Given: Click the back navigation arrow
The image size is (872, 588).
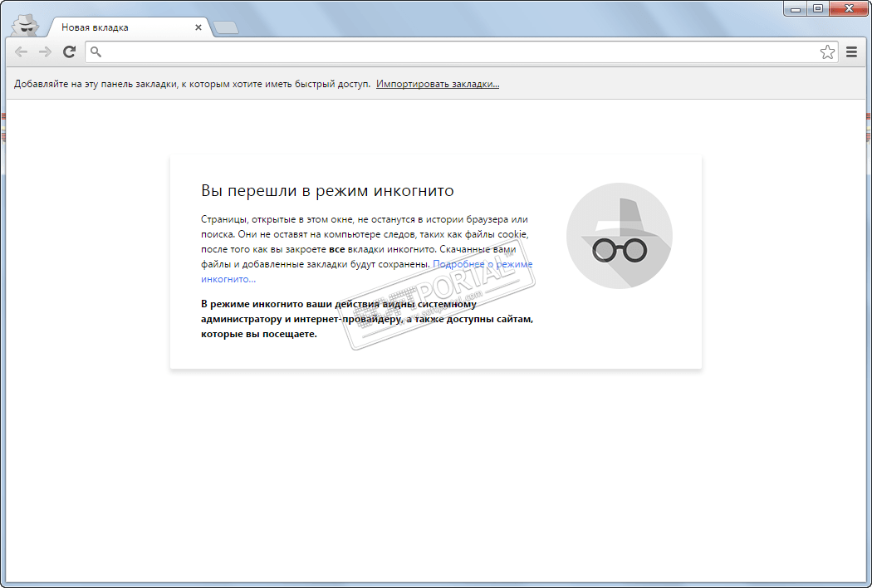Looking at the screenshot, I should pos(21,51).
